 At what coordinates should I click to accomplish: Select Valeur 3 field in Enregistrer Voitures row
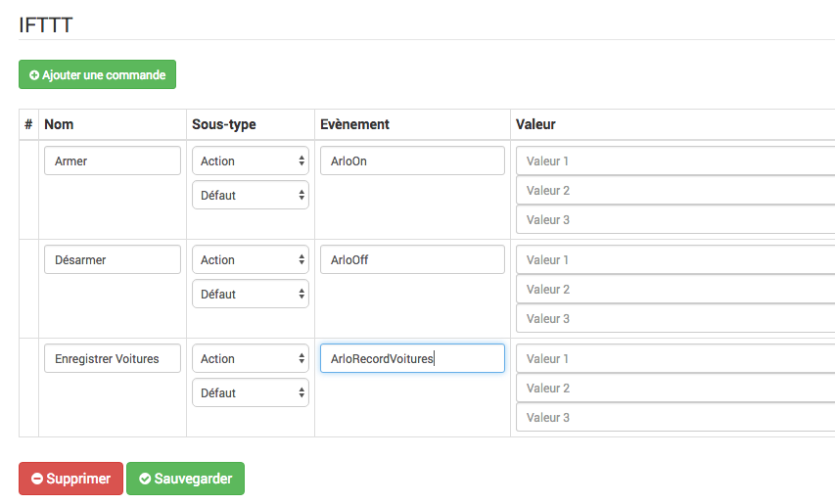(x=675, y=417)
